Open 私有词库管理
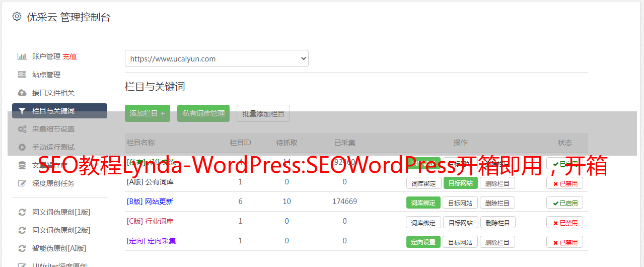Image resolution: width=644 pixels, height=267 pixels. pyautogui.click(x=203, y=113)
